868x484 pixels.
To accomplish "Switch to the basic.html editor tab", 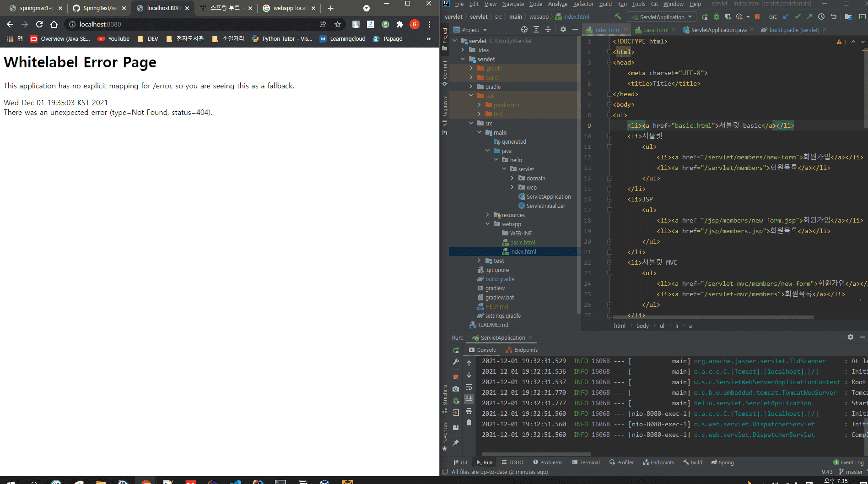I will [x=655, y=30].
